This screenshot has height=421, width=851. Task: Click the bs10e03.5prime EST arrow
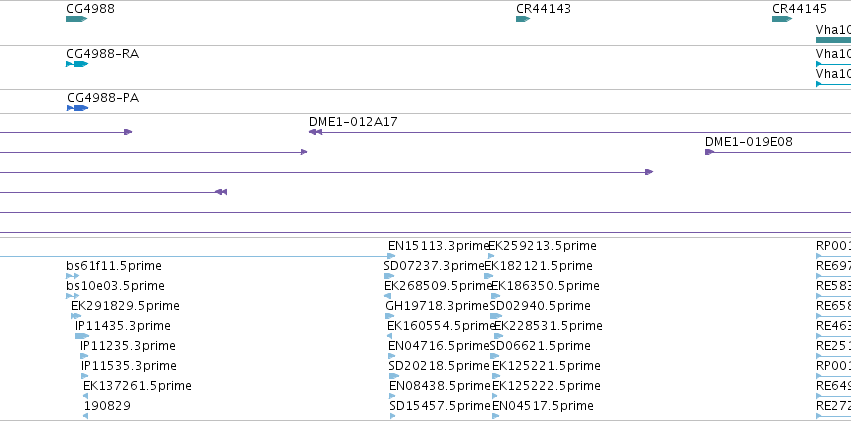(72, 296)
